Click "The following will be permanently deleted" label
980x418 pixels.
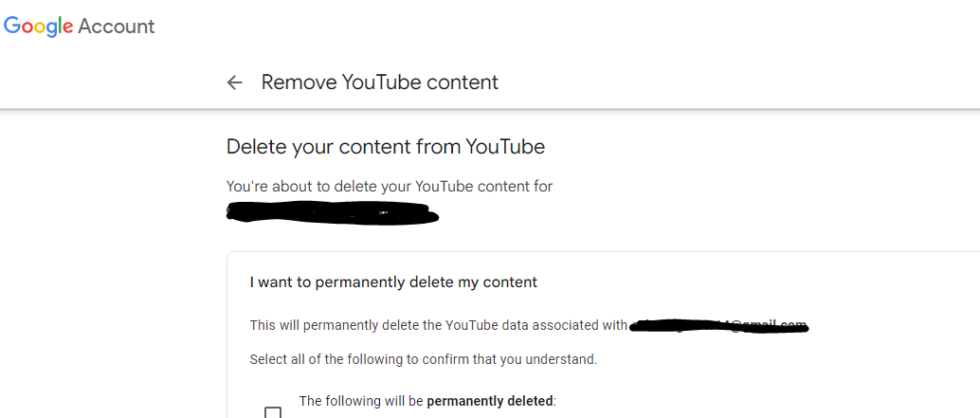point(427,401)
